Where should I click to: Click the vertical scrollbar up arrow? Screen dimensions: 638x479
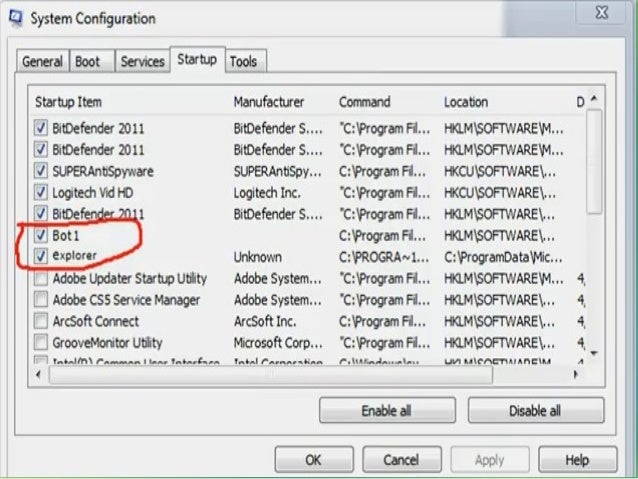pos(594,99)
